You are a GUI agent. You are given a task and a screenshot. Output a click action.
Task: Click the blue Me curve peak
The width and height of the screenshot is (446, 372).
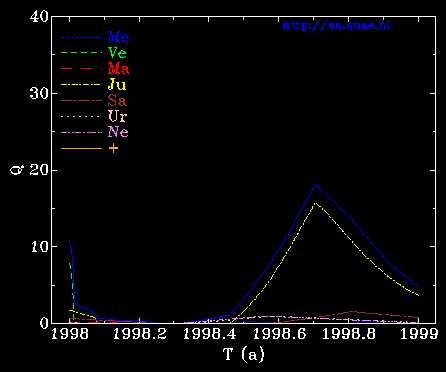tap(316, 185)
